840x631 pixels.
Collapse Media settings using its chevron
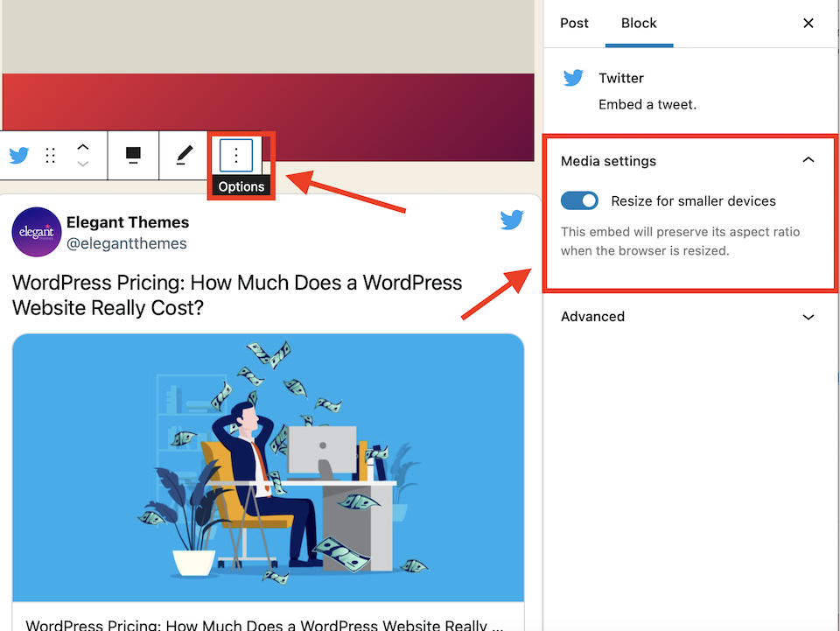click(808, 160)
